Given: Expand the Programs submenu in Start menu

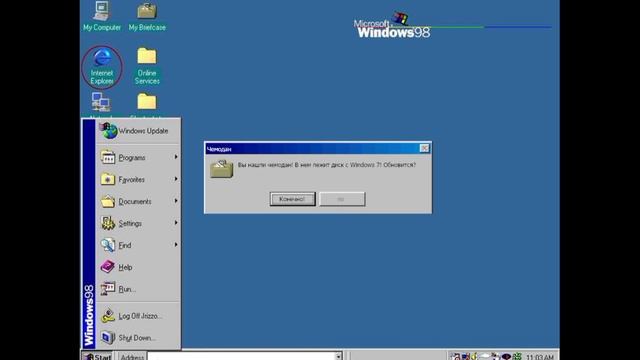Looking at the screenshot, I should 138,158.
